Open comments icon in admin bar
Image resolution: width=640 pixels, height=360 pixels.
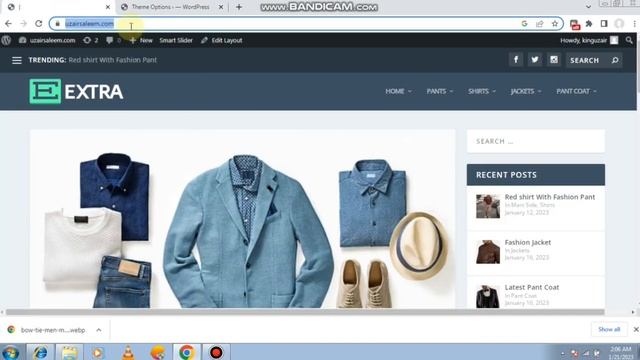click(x=113, y=40)
